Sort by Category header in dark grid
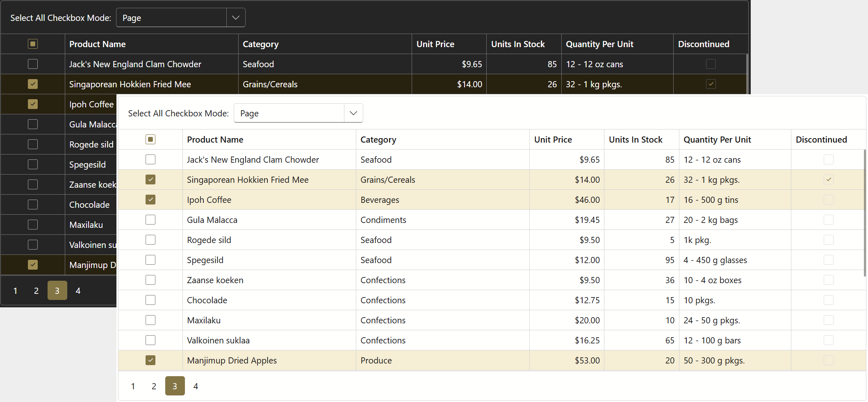 tap(260, 44)
